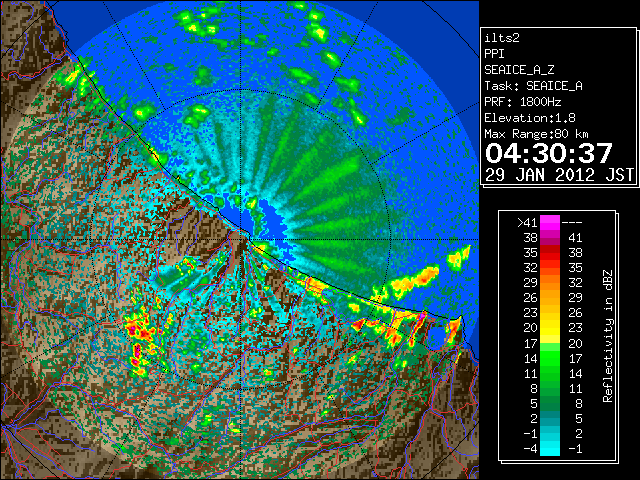Click the timestamp '04:30:37'

pyautogui.click(x=549, y=153)
